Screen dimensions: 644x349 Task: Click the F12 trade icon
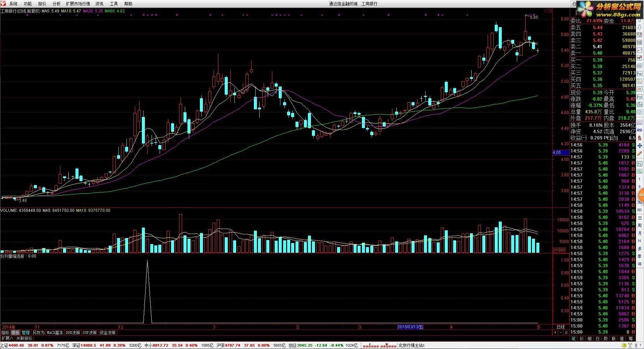pyautogui.click(x=640, y=97)
